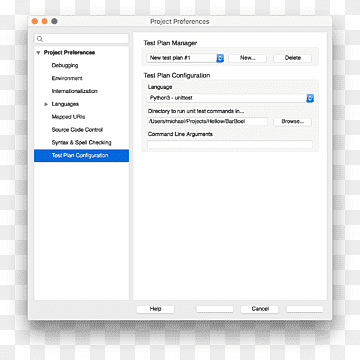Open Help for preferences
The image size is (360, 360).
(x=155, y=309)
